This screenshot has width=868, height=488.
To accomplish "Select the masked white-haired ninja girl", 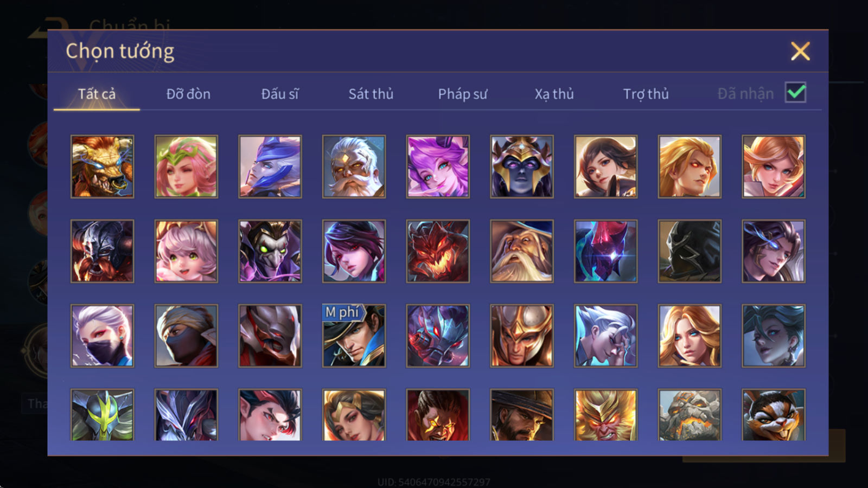I will coord(102,336).
